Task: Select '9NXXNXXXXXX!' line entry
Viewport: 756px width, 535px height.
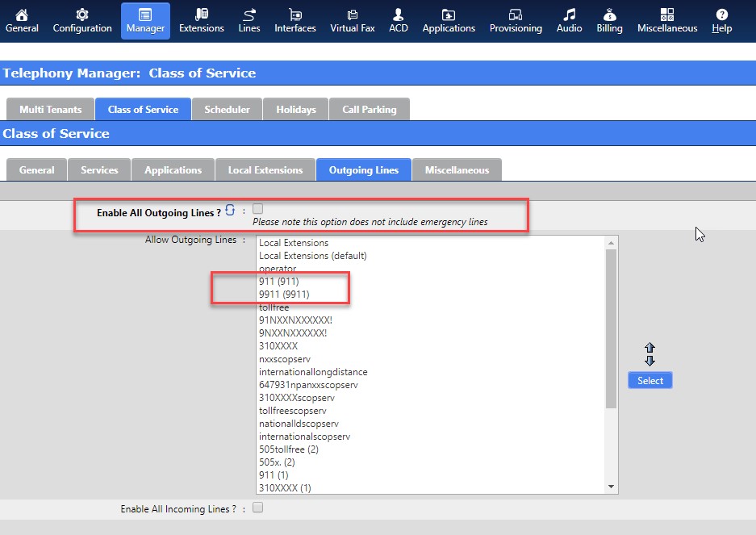Action: 293,333
